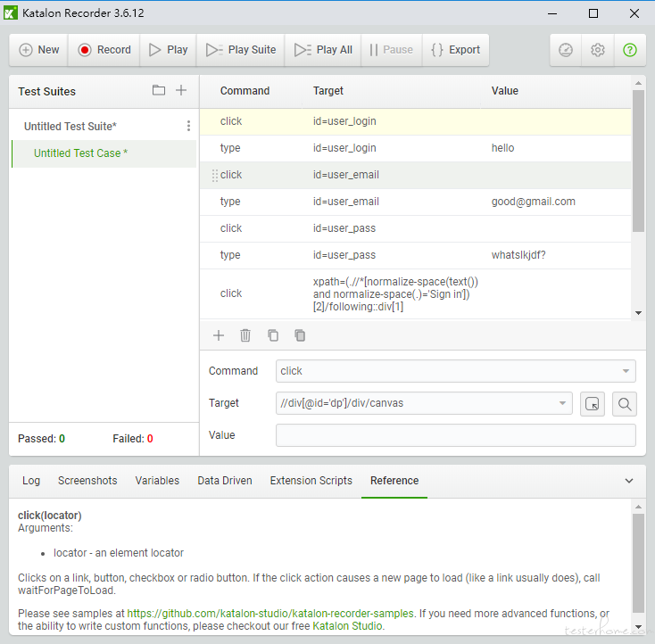Open the Variables tab
655x644 pixels.
point(157,481)
